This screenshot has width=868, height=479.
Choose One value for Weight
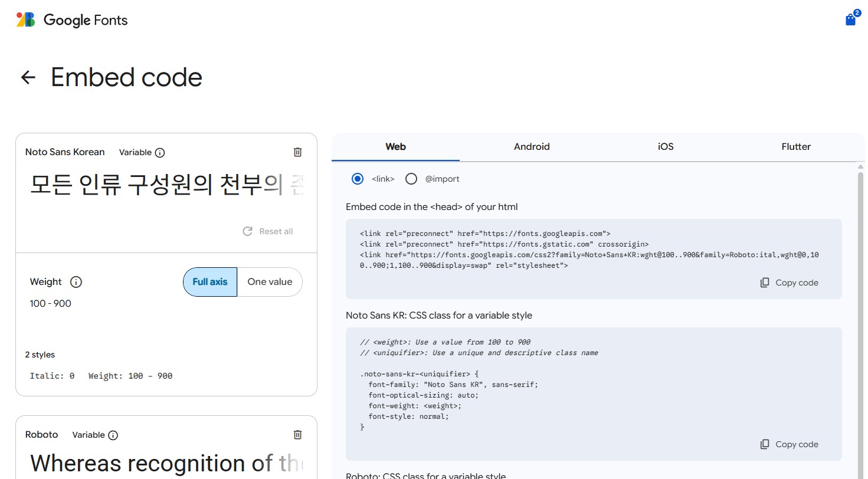click(x=270, y=282)
